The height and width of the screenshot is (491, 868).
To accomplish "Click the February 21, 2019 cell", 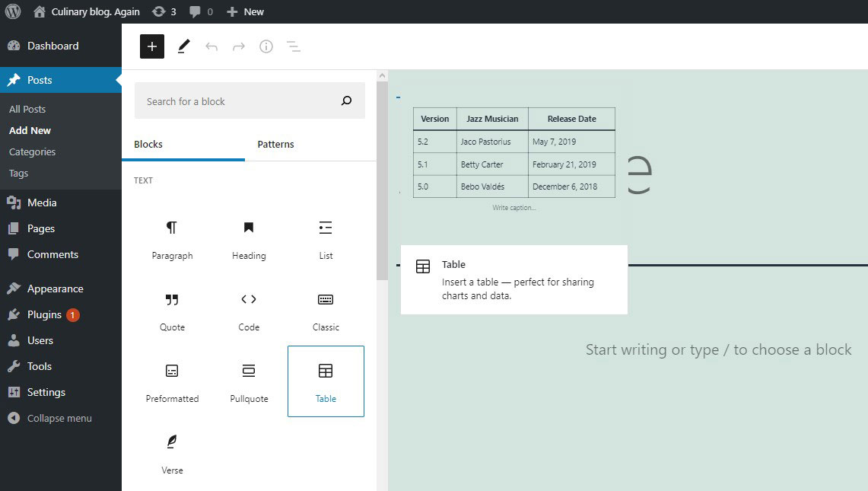I will coord(571,164).
